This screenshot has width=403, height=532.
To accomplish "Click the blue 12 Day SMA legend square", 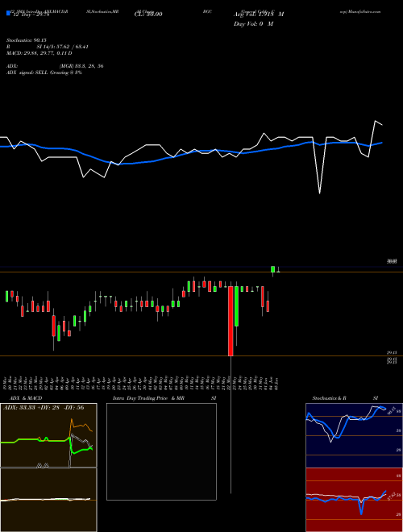I will (8, 14).
